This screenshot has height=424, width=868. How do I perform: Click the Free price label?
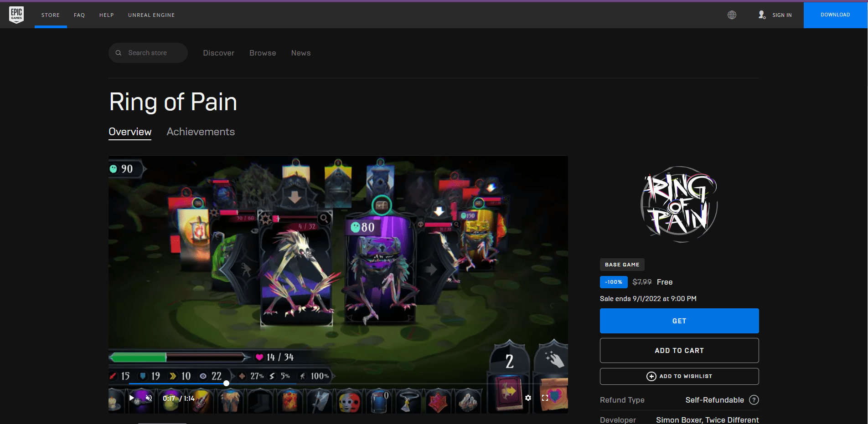665,282
